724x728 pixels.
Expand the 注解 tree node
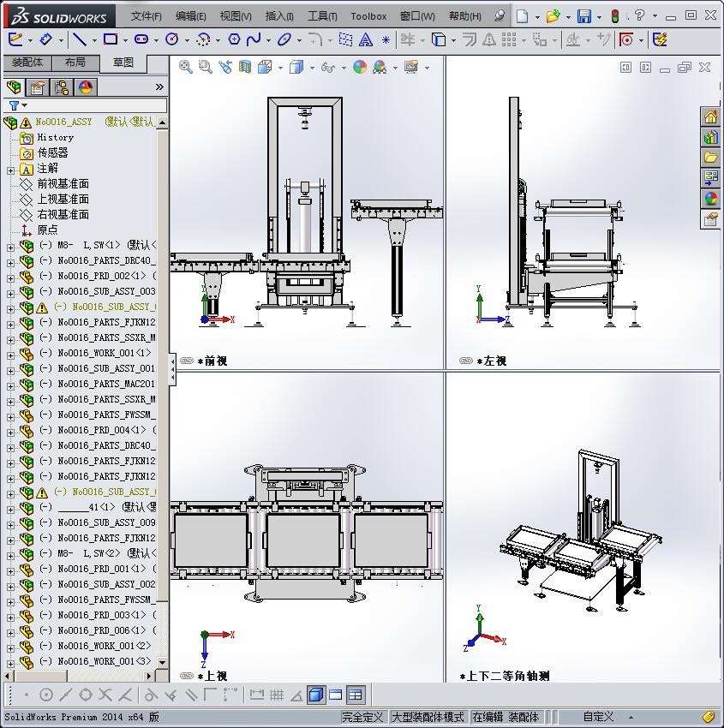pyautogui.click(x=10, y=170)
